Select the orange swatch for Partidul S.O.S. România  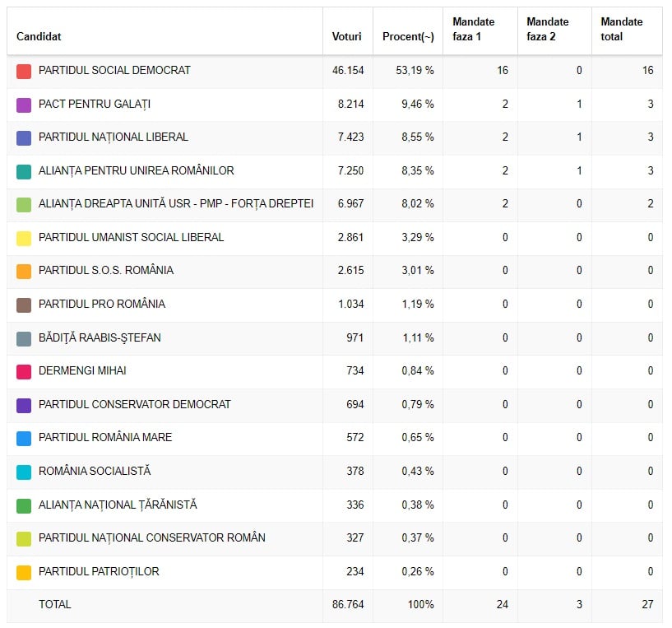point(24,271)
